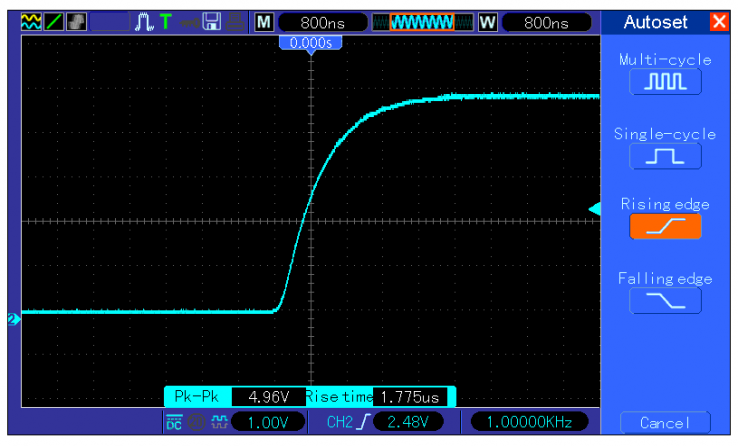
Task: Click the yellow waveform icon in top toolbar
Action: [32, 21]
